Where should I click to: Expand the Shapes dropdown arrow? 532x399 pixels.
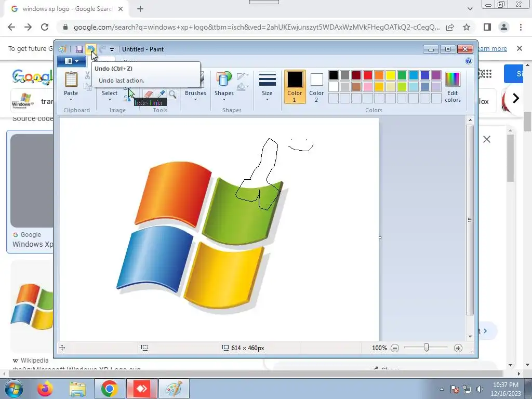coord(224,99)
